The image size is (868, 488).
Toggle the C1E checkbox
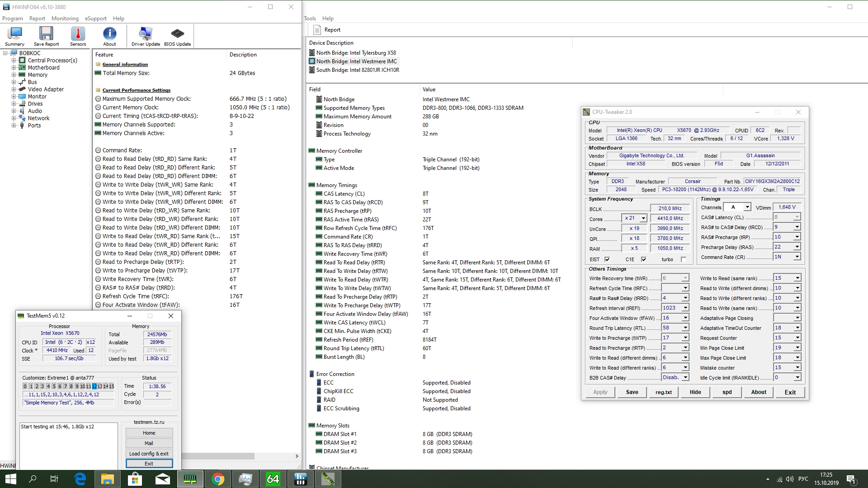point(644,259)
